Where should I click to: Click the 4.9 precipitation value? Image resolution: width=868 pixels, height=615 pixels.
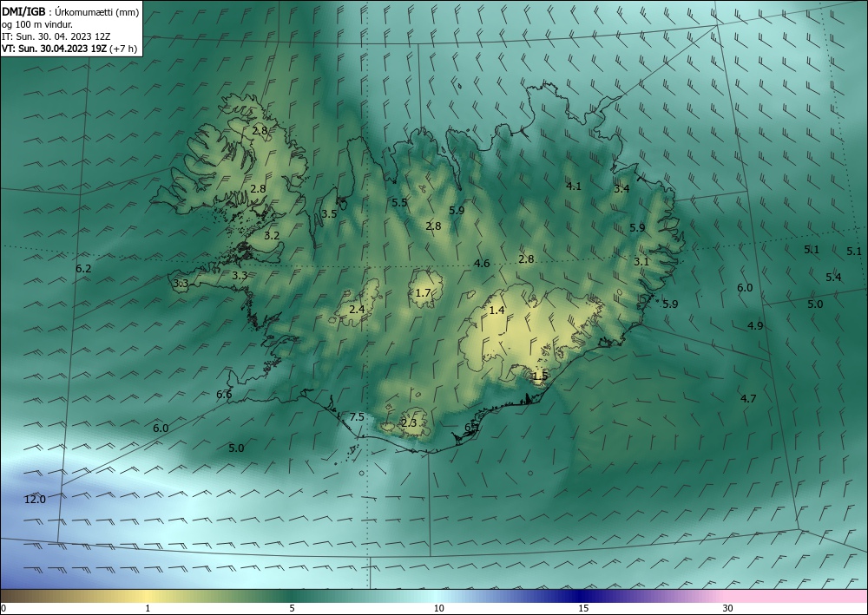pyautogui.click(x=756, y=326)
